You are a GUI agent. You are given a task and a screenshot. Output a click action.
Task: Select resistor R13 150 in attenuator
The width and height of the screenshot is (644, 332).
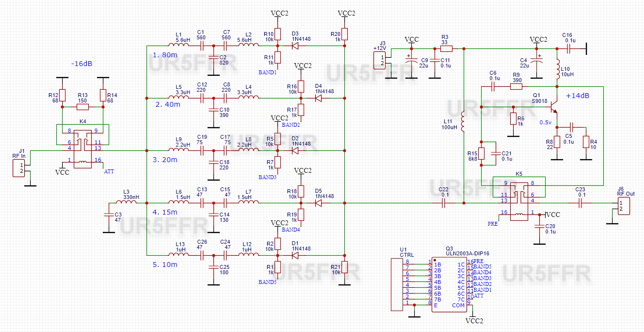point(83,107)
